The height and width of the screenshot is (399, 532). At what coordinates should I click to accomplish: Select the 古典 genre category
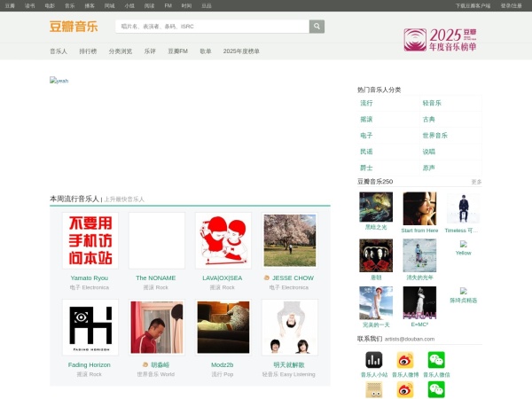click(x=429, y=120)
